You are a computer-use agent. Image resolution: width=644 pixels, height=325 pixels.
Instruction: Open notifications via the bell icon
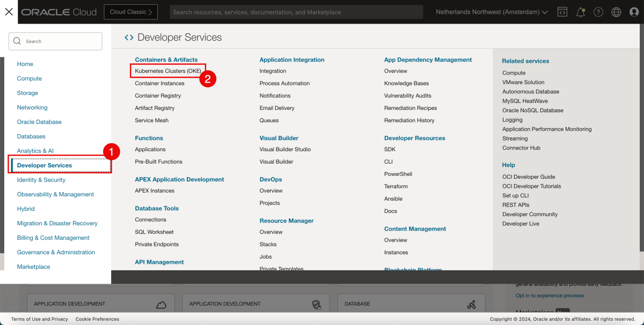580,11
